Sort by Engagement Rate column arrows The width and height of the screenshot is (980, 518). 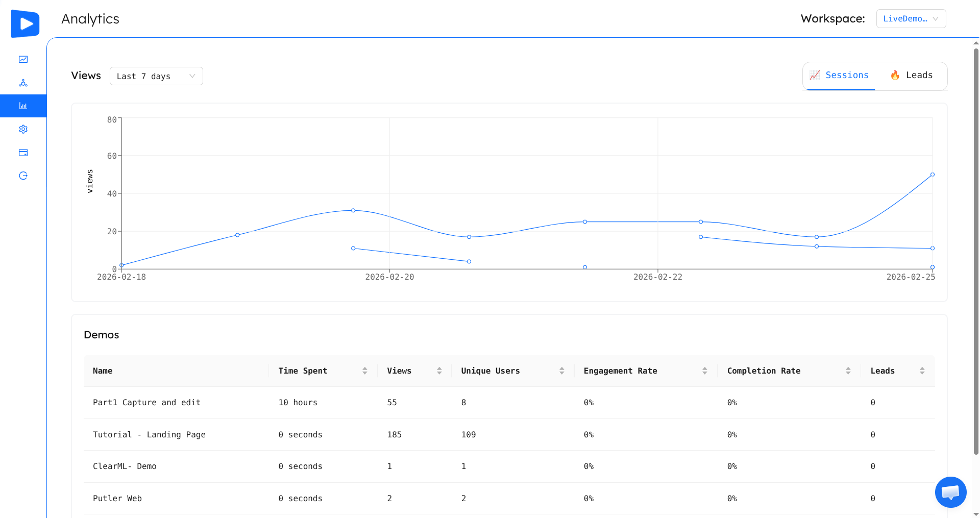[704, 371]
